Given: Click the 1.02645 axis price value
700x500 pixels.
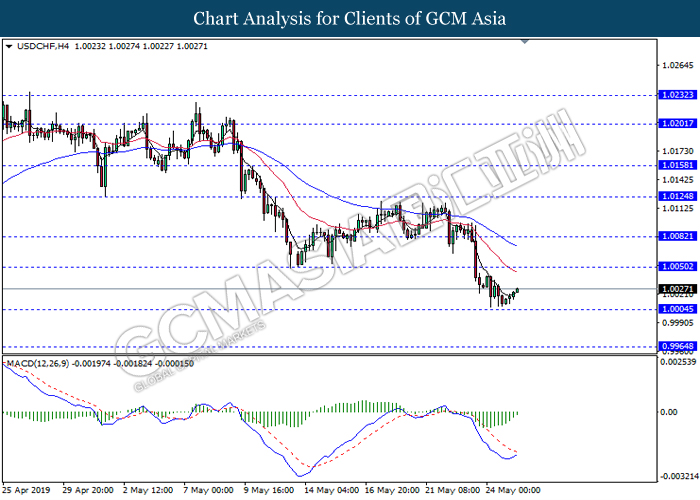Looking at the screenshot, I should click(x=678, y=66).
